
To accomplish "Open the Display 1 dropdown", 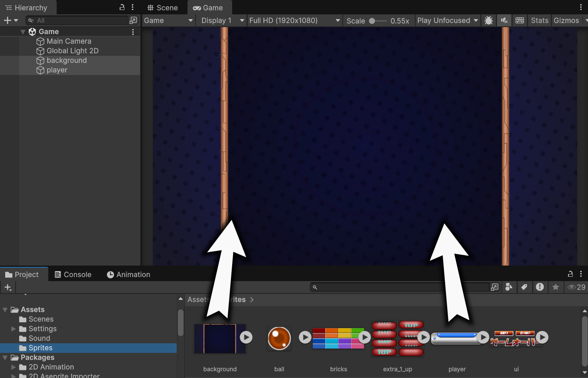I will coord(222,20).
